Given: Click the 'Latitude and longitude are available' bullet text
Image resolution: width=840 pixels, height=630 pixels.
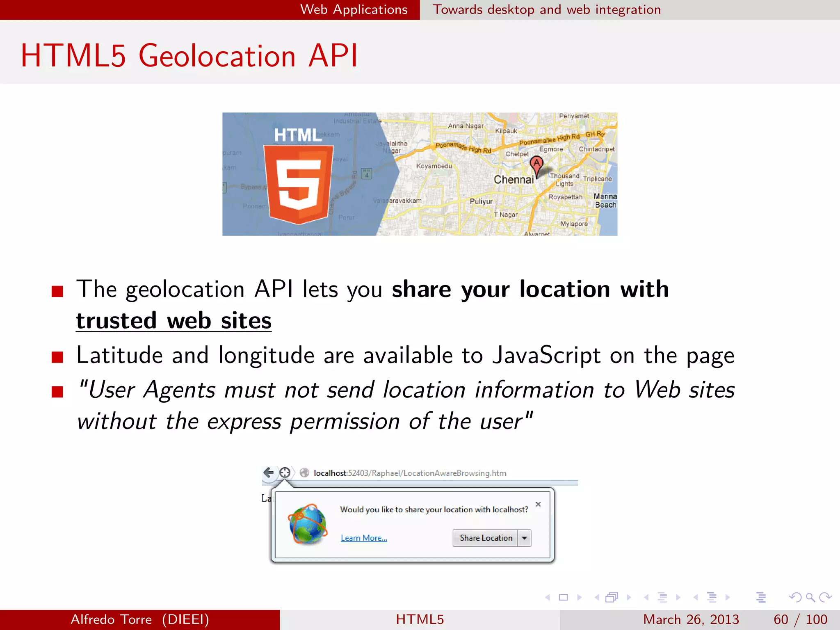Looking at the screenshot, I should pyautogui.click(x=405, y=355).
